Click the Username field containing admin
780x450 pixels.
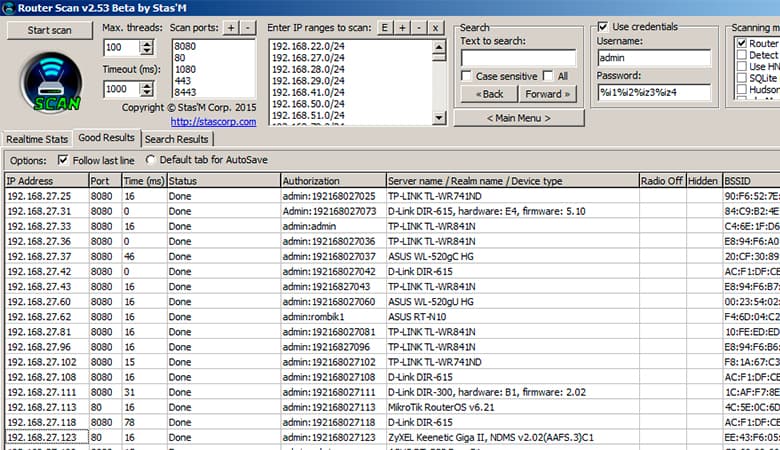[654, 58]
